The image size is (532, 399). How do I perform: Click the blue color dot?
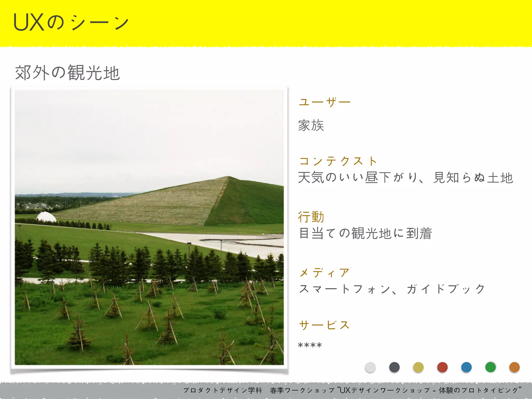pyautogui.click(x=466, y=367)
